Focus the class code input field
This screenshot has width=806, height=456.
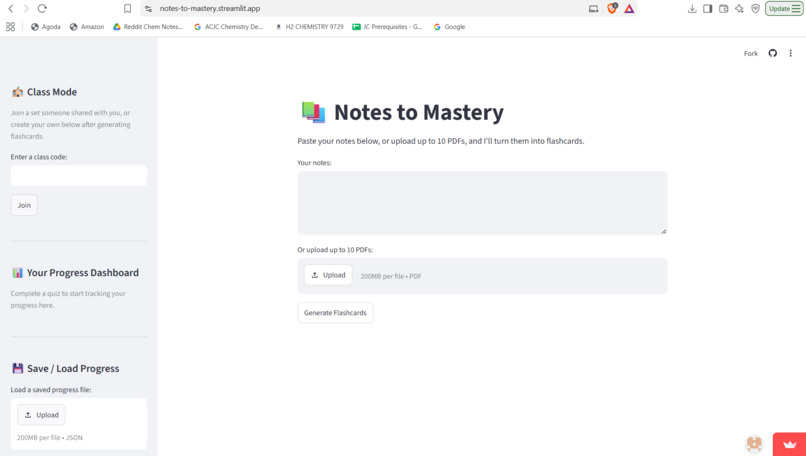pyautogui.click(x=79, y=175)
